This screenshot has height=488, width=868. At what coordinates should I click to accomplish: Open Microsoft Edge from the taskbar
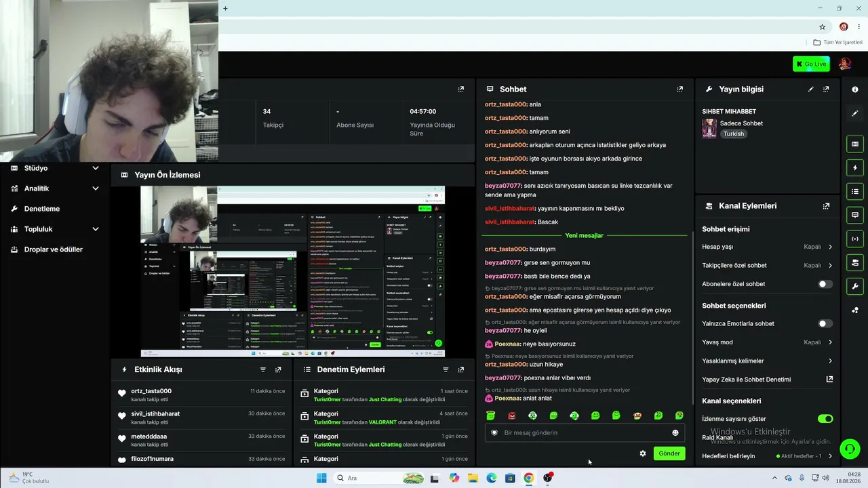(492, 478)
